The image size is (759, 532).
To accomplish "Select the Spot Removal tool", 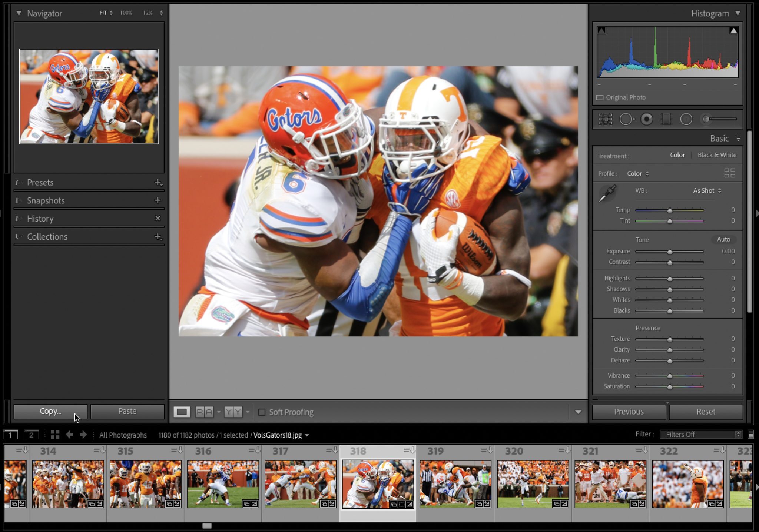I will [627, 119].
